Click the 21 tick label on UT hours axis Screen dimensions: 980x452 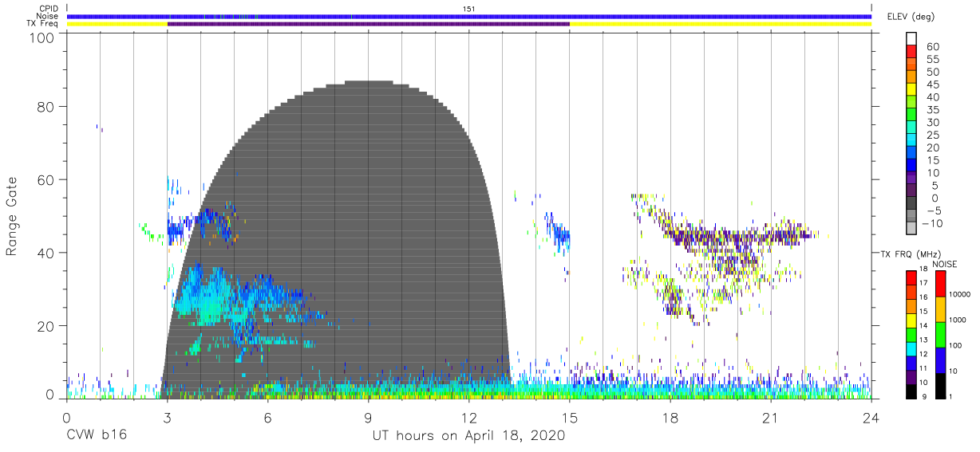771,419
